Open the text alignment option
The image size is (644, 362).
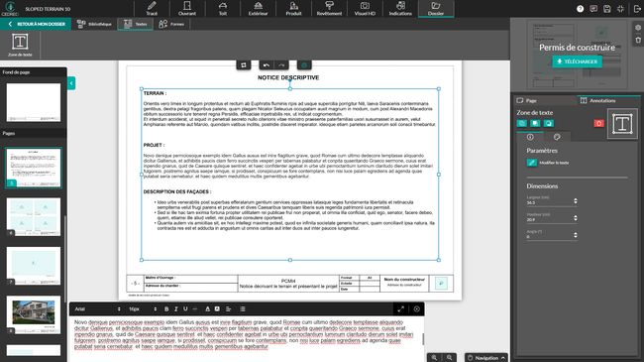point(228,308)
